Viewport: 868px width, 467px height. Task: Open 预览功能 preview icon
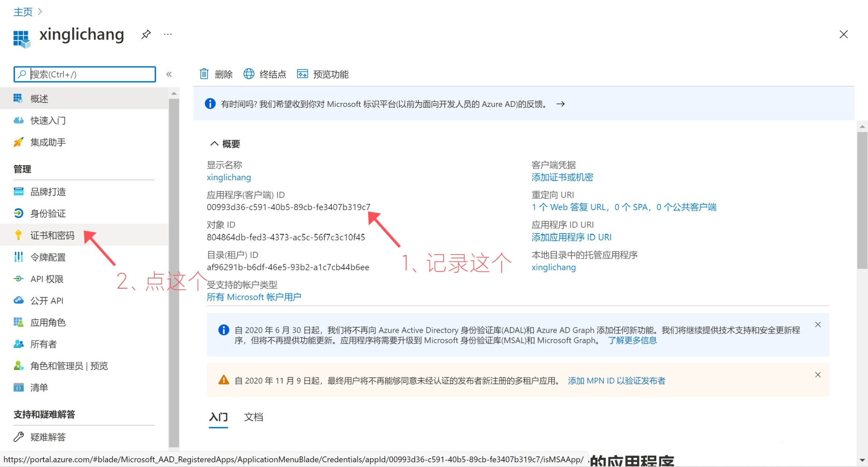[x=302, y=74]
